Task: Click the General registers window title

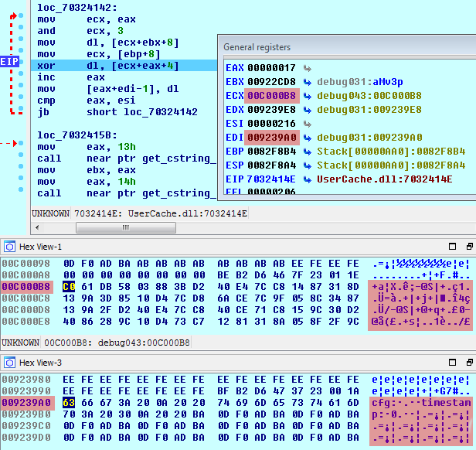Action: click(257, 47)
